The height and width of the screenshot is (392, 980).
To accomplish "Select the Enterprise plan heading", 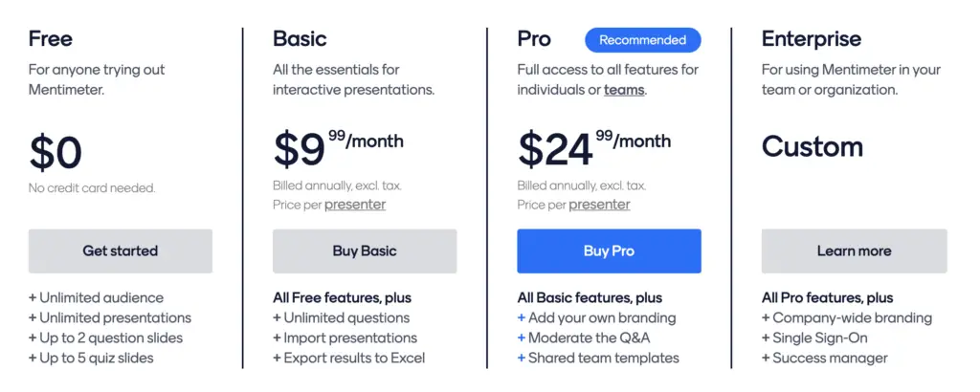I will click(x=812, y=38).
